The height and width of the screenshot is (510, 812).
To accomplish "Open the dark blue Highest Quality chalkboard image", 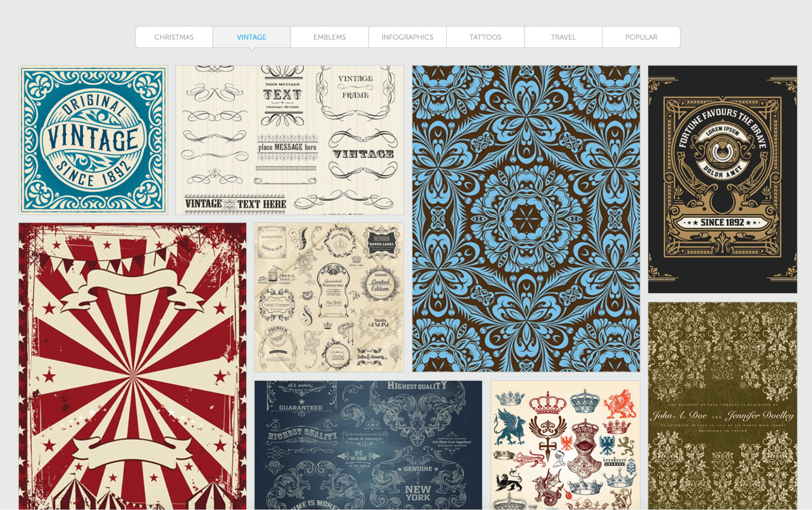I will click(368, 445).
